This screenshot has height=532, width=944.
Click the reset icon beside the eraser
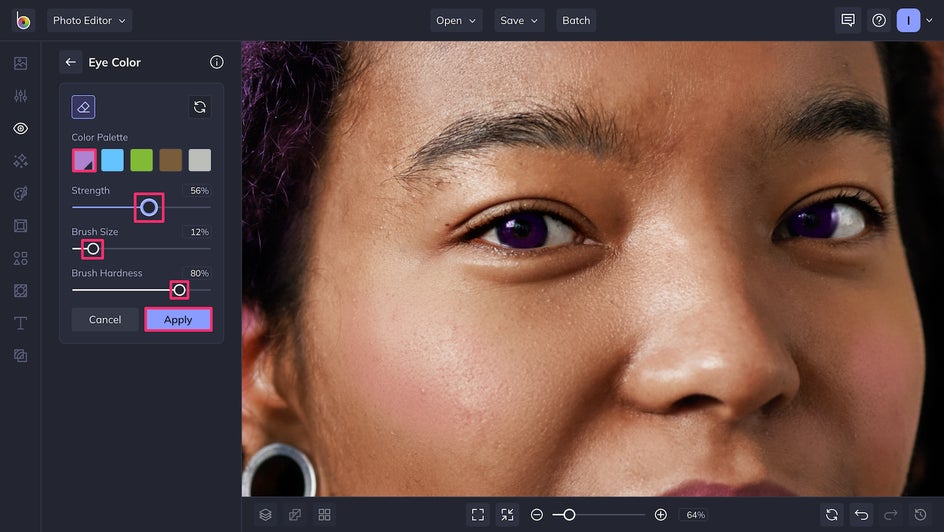[200, 107]
